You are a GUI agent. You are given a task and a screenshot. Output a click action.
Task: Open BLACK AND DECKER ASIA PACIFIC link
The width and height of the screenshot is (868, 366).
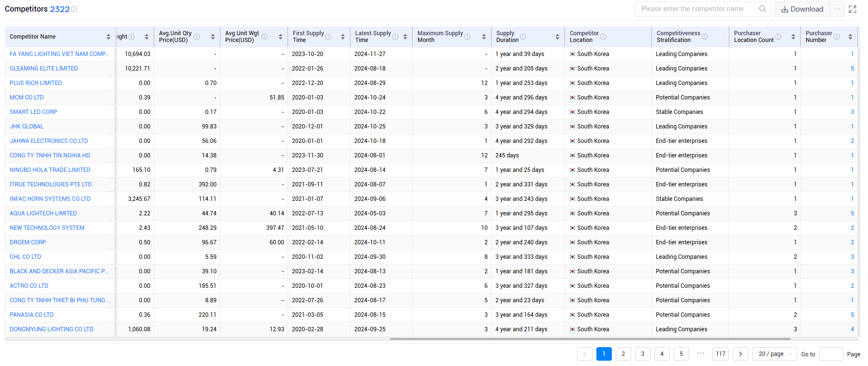(x=59, y=271)
